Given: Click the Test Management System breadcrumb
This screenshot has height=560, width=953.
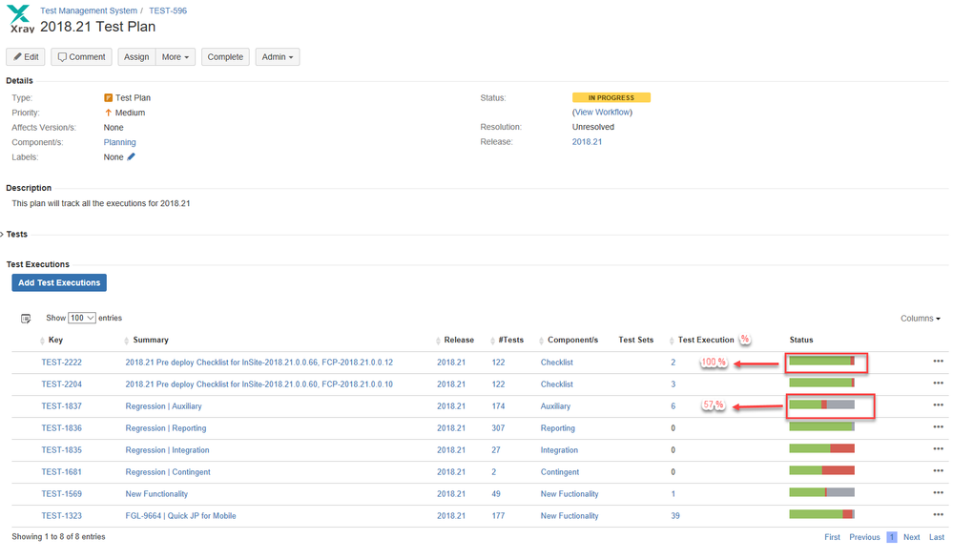Looking at the screenshot, I should (x=89, y=10).
